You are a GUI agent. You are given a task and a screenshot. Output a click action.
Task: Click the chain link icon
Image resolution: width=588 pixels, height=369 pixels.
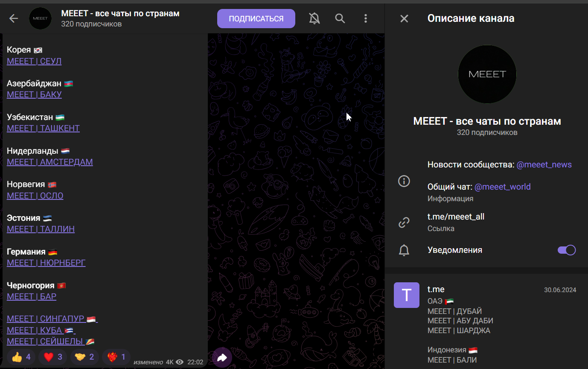[404, 222]
